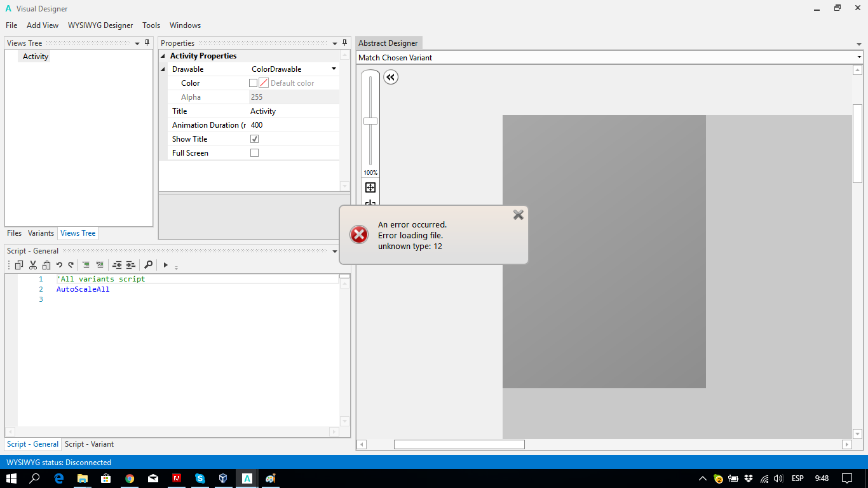Click the Dropbox tray icon

[x=749, y=478]
